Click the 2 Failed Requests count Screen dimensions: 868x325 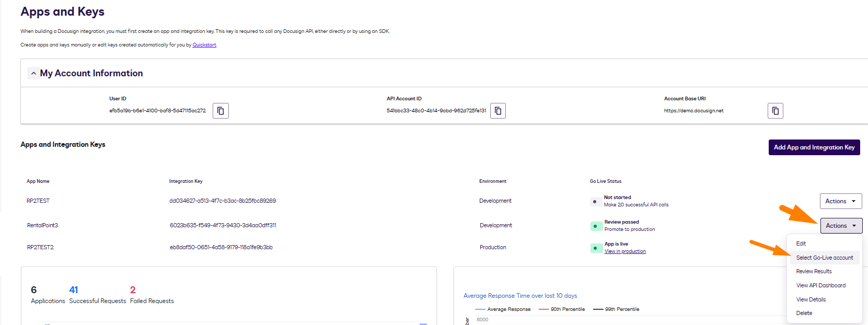point(133,289)
